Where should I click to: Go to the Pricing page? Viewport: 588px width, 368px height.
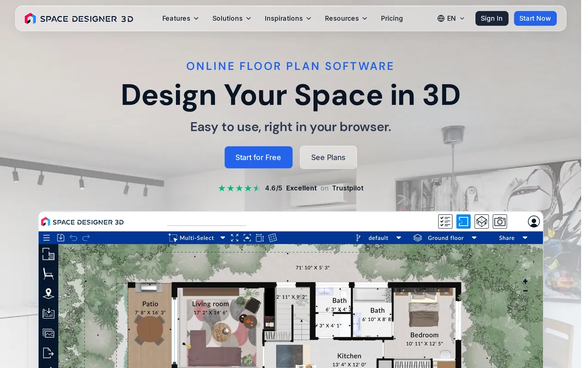click(x=392, y=18)
